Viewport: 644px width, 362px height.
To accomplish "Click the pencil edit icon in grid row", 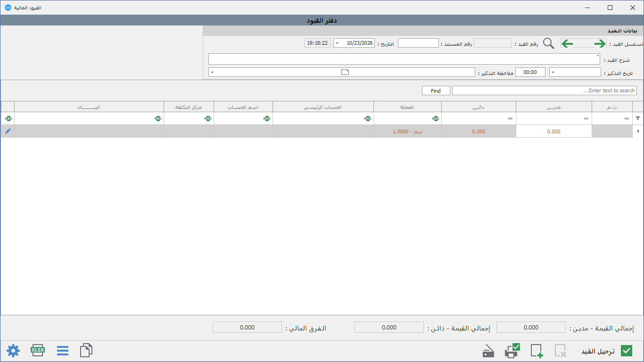I will pyautogui.click(x=8, y=131).
